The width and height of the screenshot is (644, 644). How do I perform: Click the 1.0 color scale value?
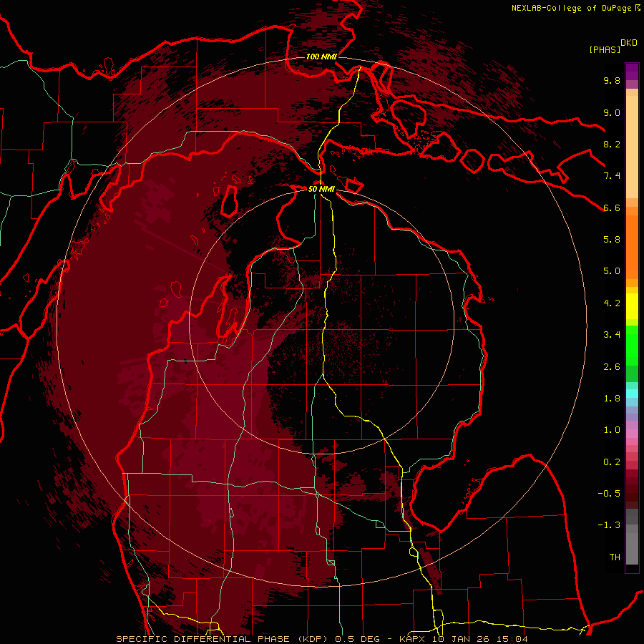coord(612,430)
